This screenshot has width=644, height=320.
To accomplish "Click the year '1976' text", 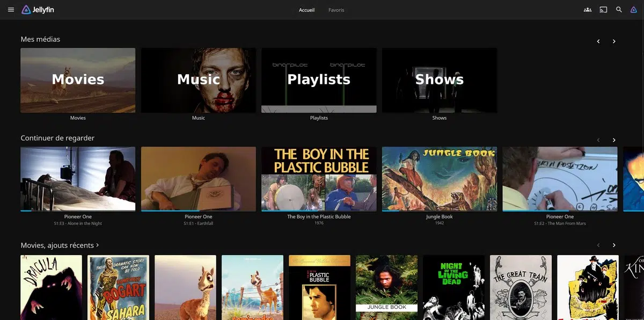I will tap(319, 223).
